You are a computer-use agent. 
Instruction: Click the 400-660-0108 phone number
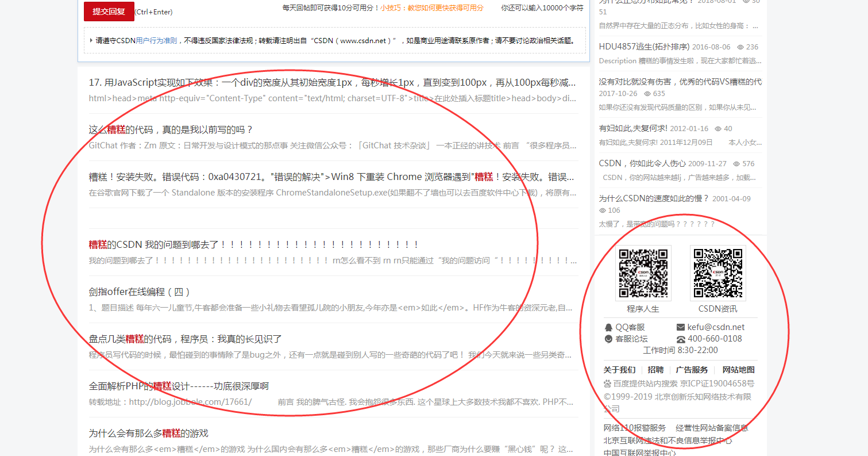pyautogui.click(x=715, y=339)
